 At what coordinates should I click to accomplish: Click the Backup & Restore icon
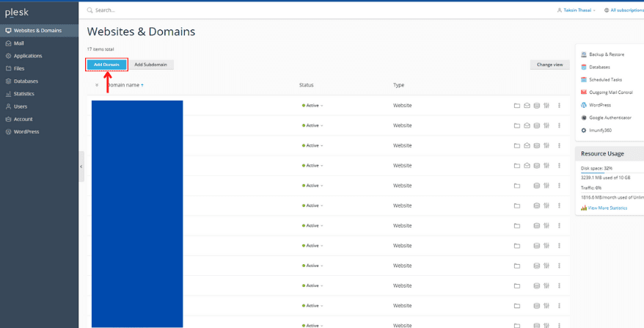click(x=584, y=54)
